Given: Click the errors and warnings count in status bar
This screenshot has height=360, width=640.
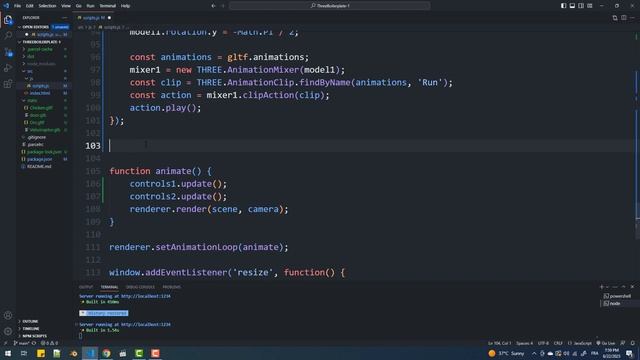Looking at the screenshot, I should tap(49, 343).
